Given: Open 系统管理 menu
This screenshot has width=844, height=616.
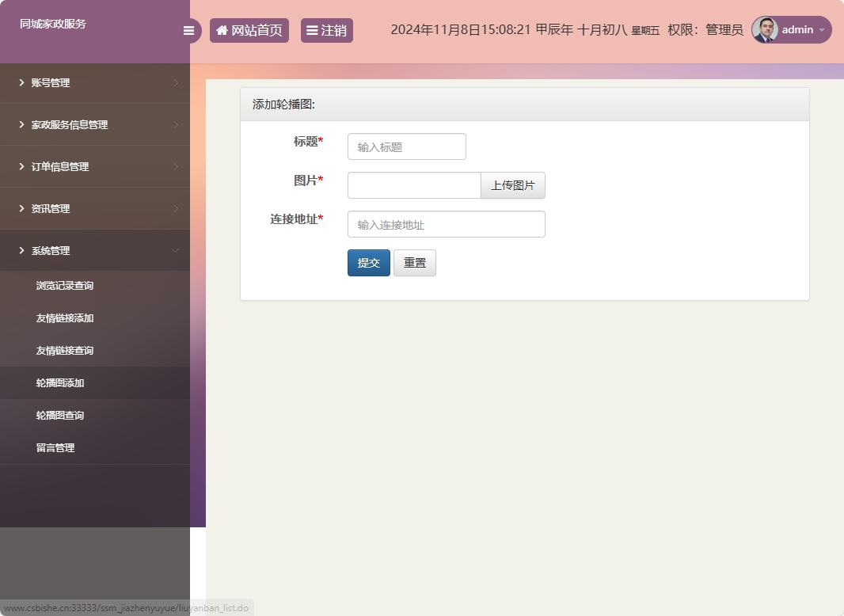Looking at the screenshot, I should point(95,250).
